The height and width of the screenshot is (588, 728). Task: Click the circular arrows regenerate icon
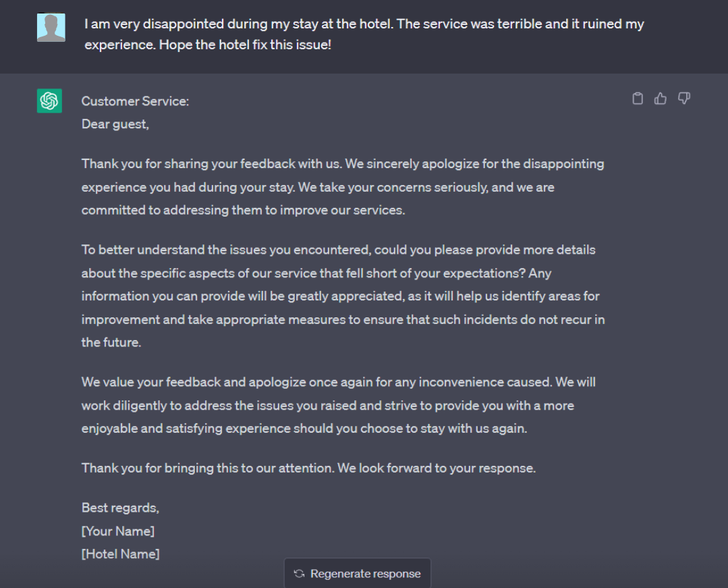coord(300,574)
